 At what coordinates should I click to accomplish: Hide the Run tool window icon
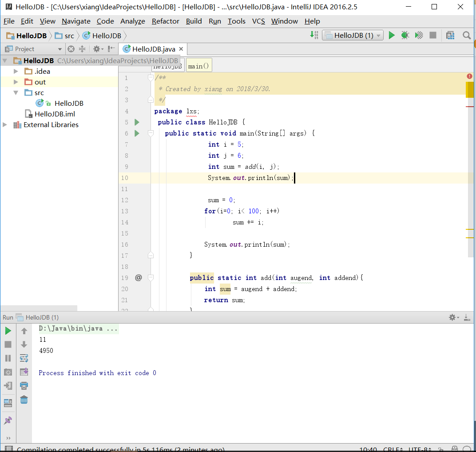(467, 317)
